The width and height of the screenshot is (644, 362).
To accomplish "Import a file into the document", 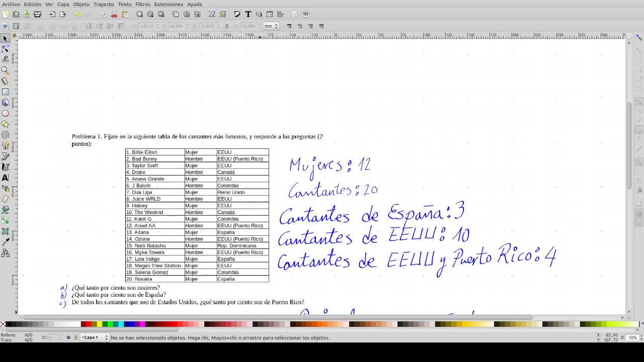I will (52, 14).
